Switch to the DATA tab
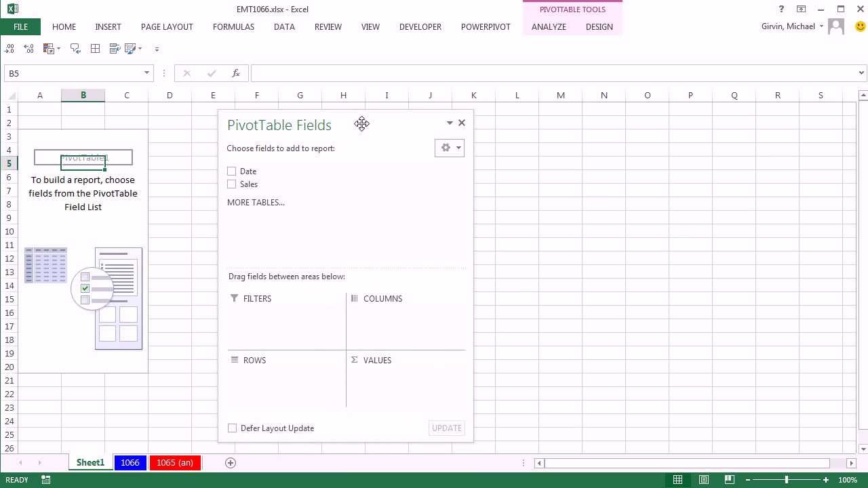Screen dimensions: 868x488 284,26
